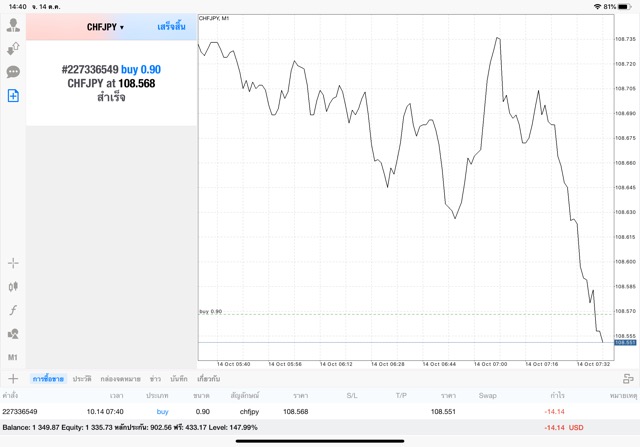Click the 108.551 current price tag on chart axis

625,342
